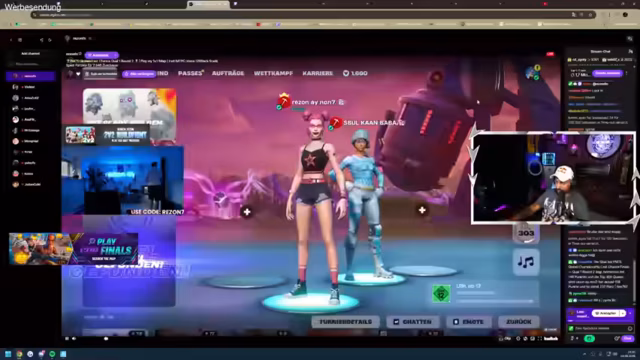Viewport: 640px width, 360px height.
Task: Expand the arrow on chat Aneignen button
Action: (x=622, y=313)
